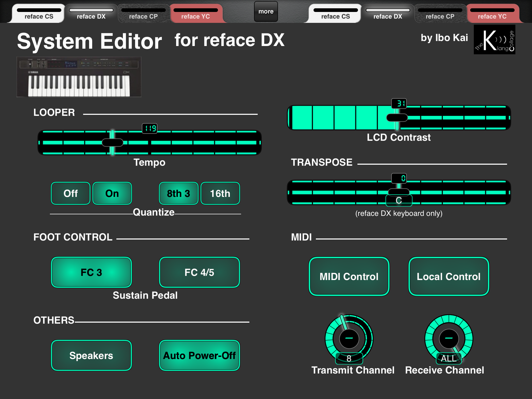Click the Tempo value display 119

[150, 128]
